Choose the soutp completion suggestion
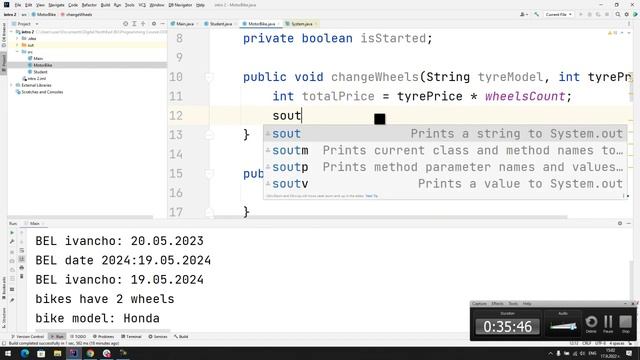The image size is (640, 360). click(x=445, y=167)
